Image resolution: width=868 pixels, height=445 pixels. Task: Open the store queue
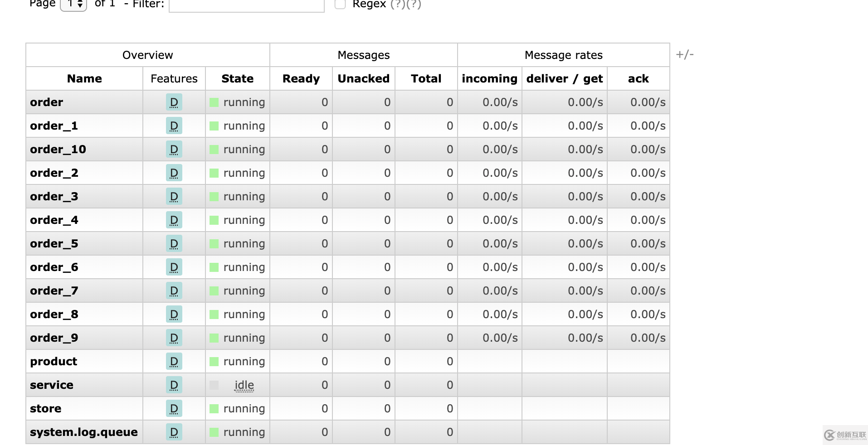click(45, 408)
